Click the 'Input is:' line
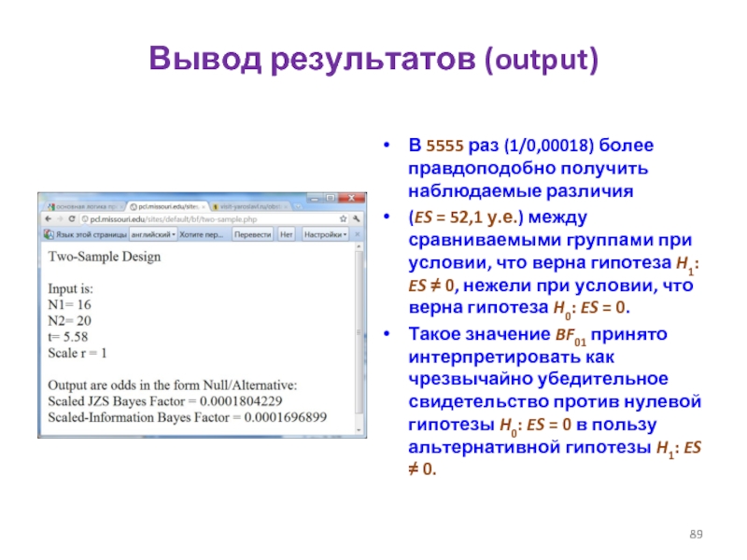Viewport: 747px width, 560px height. coord(71,288)
